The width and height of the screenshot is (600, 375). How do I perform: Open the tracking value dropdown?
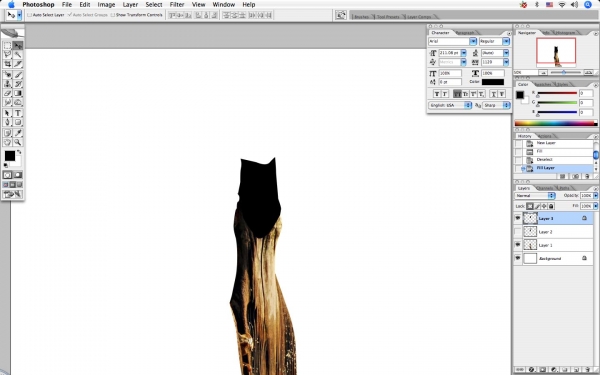[506, 62]
